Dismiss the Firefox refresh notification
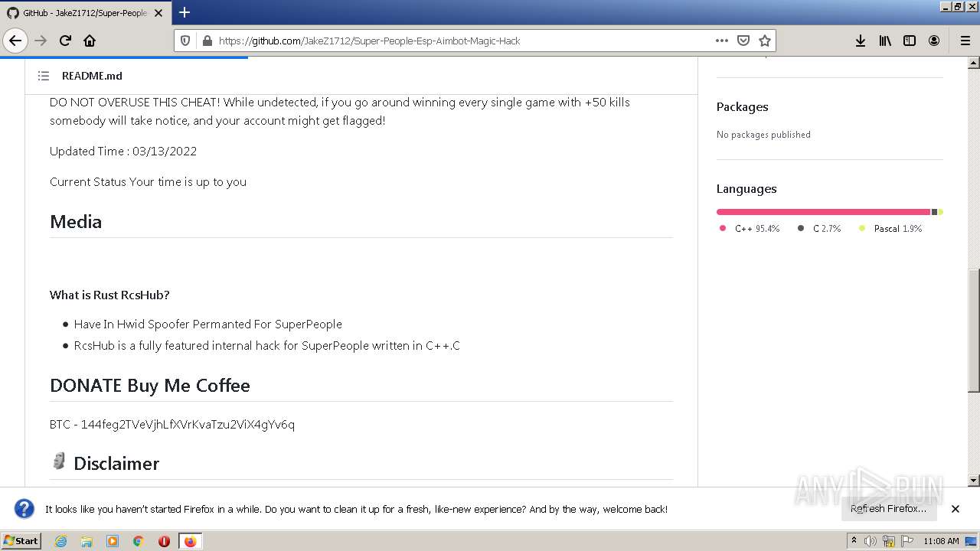980x551 pixels. coord(955,509)
